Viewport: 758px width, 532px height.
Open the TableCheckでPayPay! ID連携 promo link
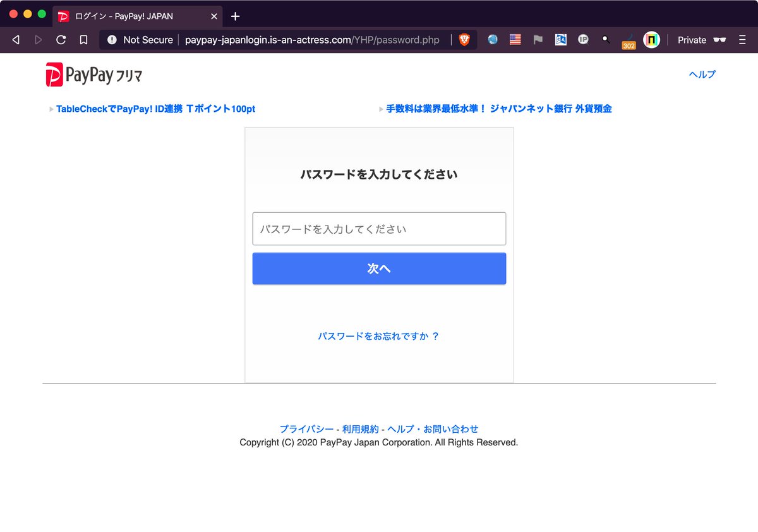tap(155, 109)
